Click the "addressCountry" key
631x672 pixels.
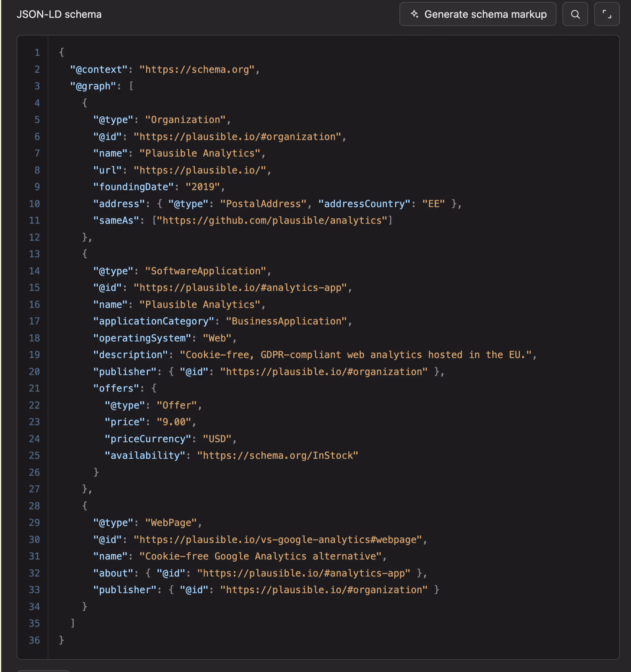click(x=364, y=204)
